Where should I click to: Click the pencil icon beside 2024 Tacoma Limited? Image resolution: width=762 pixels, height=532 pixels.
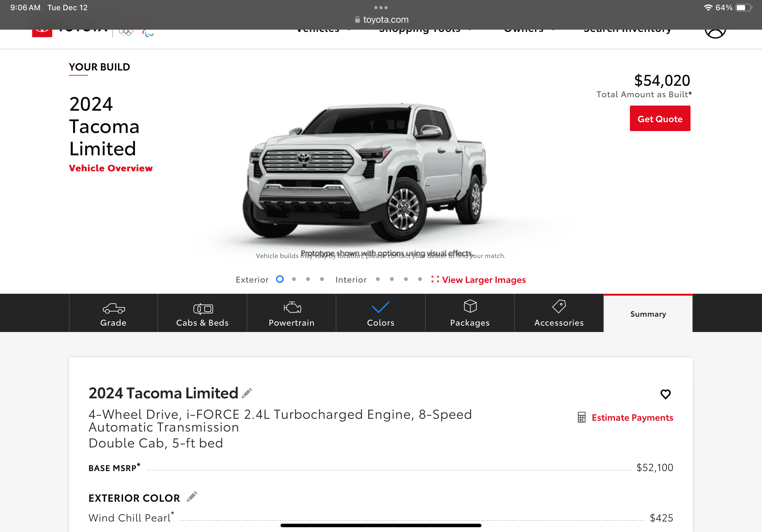pos(247,393)
